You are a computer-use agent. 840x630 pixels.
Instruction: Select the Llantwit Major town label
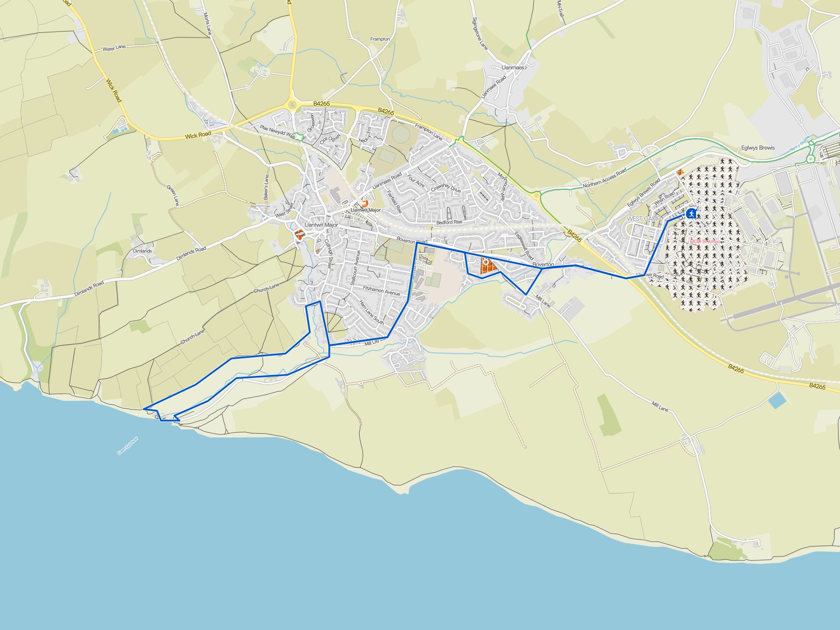point(321,225)
